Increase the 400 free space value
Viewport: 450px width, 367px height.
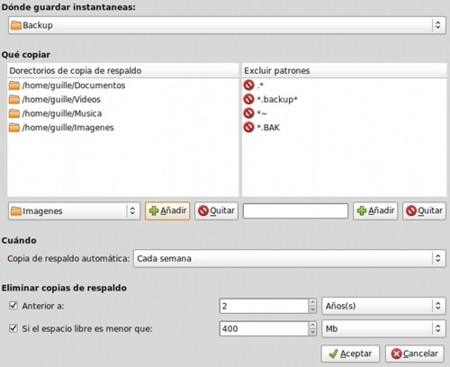(312, 325)
